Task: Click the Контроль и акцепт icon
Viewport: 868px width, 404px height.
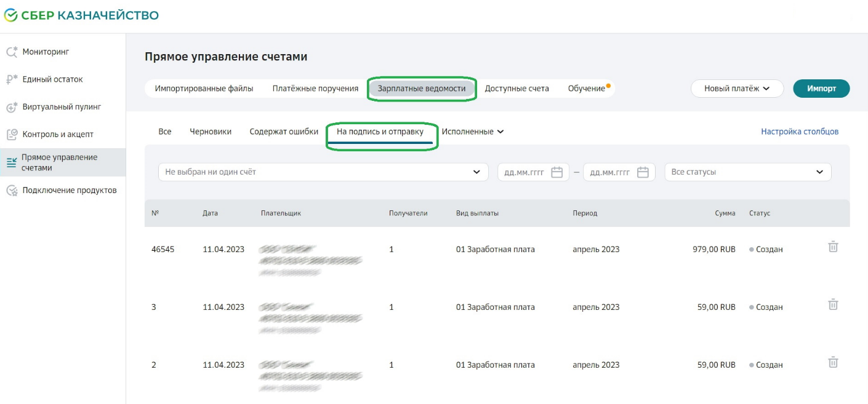Action: click(x=12, y=134)
